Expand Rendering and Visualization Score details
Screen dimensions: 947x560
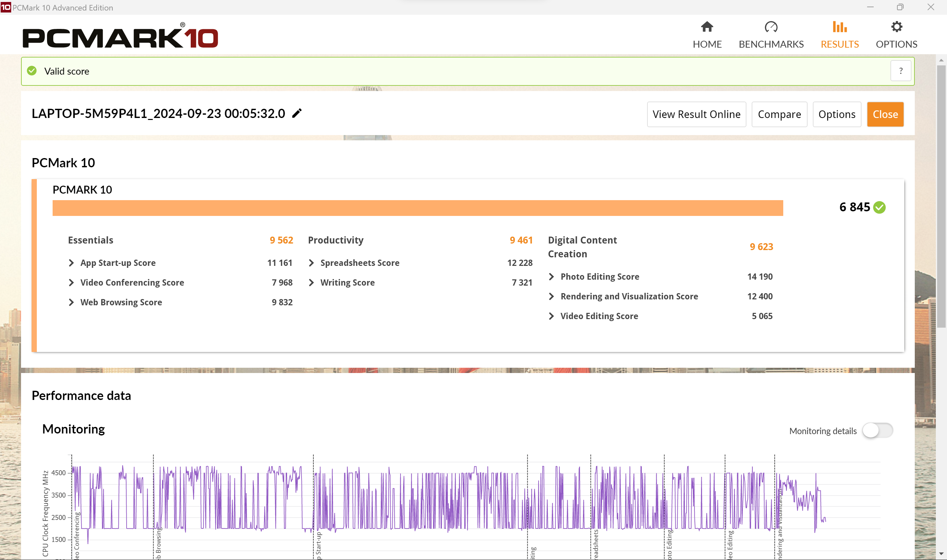pos(551,296)
